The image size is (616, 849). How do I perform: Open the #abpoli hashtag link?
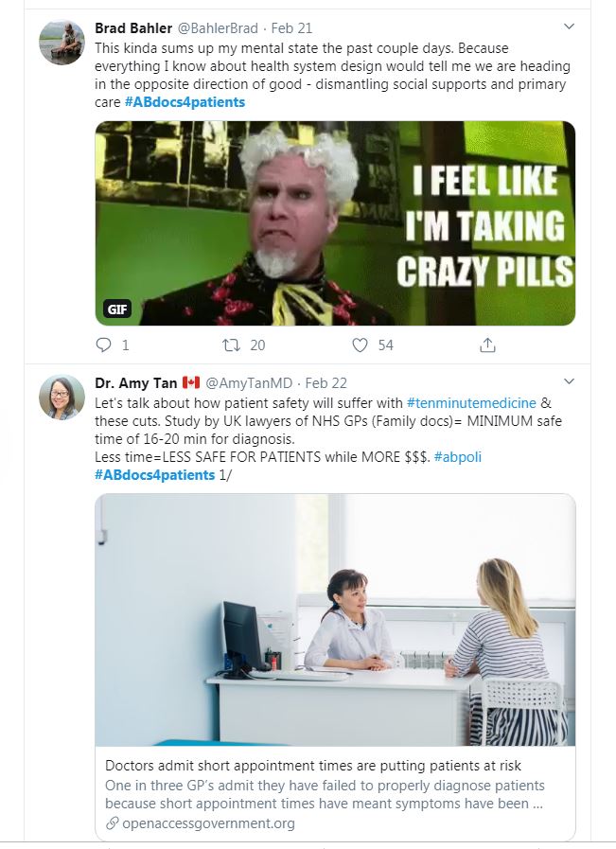tap(458, 456)
